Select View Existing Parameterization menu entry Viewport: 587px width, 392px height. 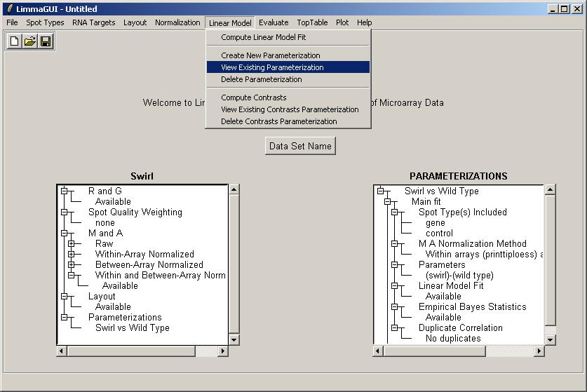pos(272,67)
